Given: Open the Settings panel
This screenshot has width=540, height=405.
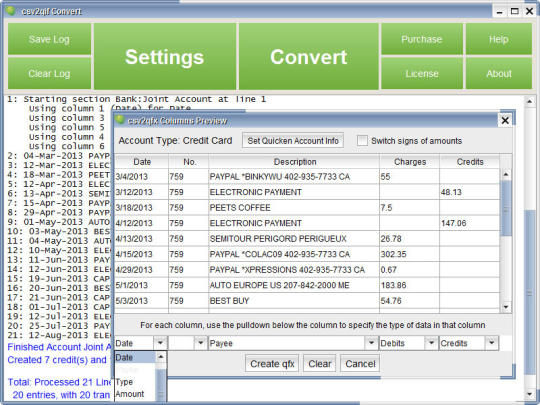Looking at the screenshot, I should coord(165,56).
